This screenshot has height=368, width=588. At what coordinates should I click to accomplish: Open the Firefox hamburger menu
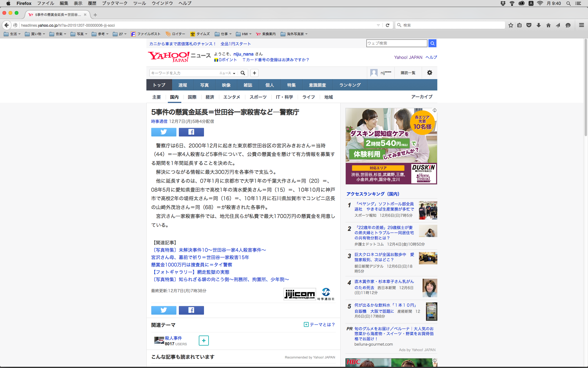581,25
